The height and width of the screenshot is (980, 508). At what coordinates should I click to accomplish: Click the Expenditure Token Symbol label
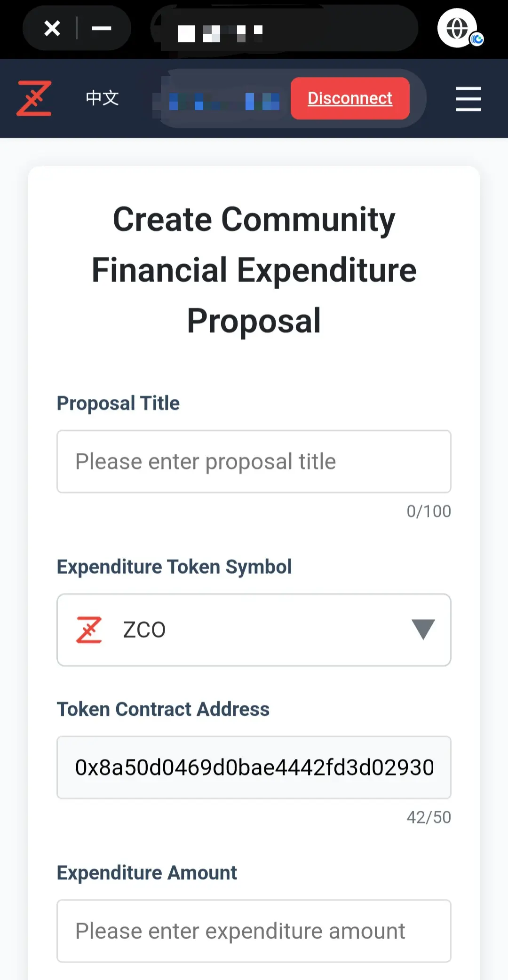click(174, 567)
